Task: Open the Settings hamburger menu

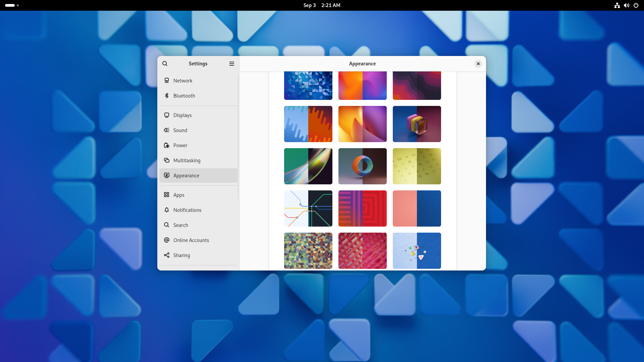Action: pos(232,63)
